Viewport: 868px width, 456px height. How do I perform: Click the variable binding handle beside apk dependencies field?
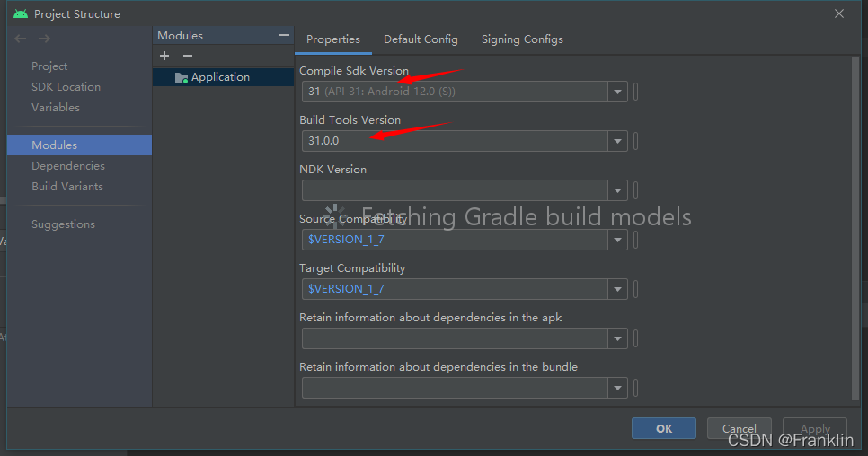point(635,338)
